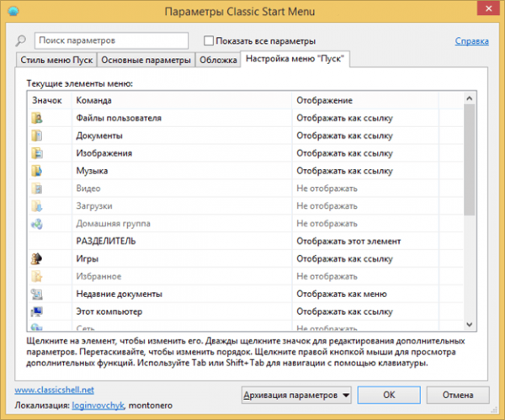Select the Игры command text
This screenshot has height=420, width=505.
pos(87,259)
